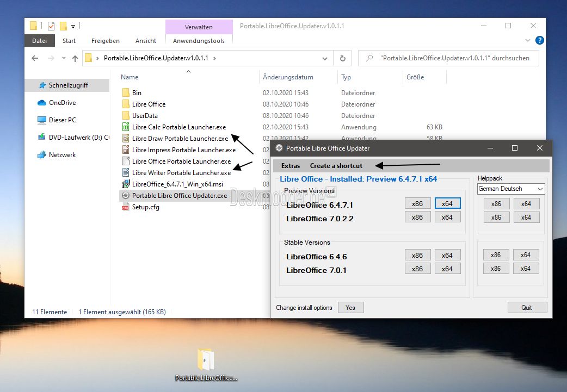Go up one folder level with the Up arrow
The height and width of the screenshot is (392, 567).
tap(75, 58)
